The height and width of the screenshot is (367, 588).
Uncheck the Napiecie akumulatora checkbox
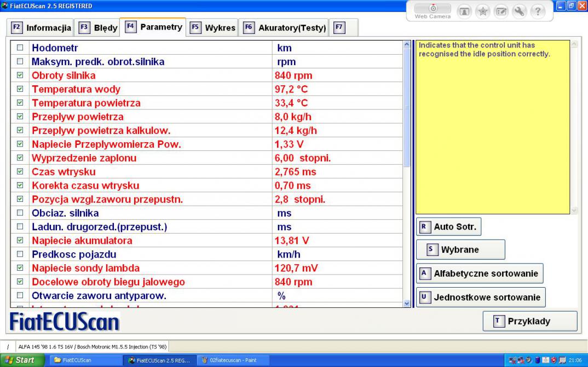point(20,240)
